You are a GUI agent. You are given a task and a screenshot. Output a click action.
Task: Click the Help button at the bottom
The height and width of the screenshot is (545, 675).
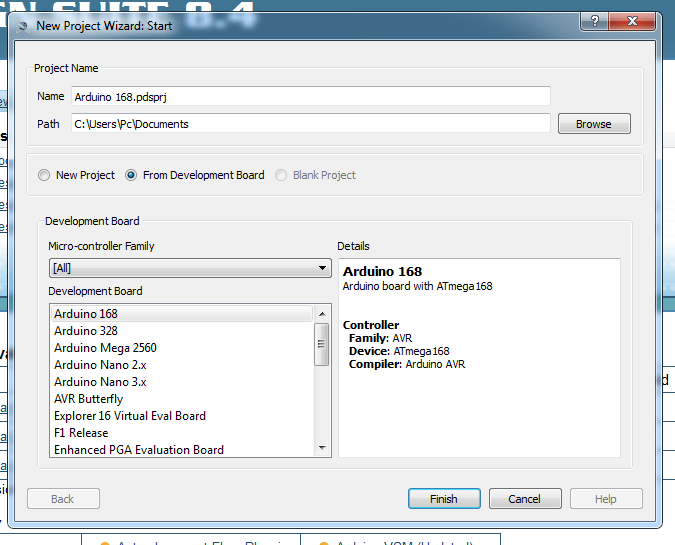coord(606,499)
